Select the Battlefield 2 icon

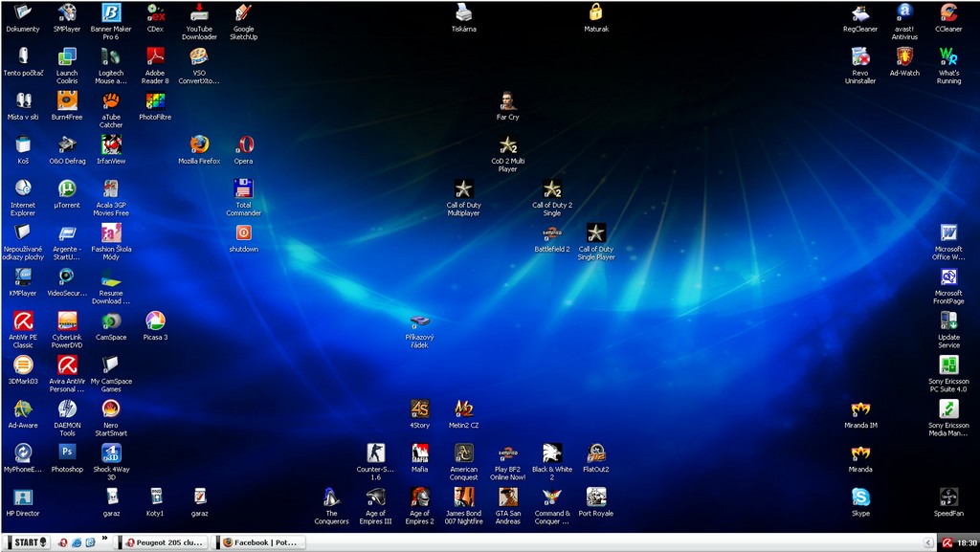click(x=551, y=232)
